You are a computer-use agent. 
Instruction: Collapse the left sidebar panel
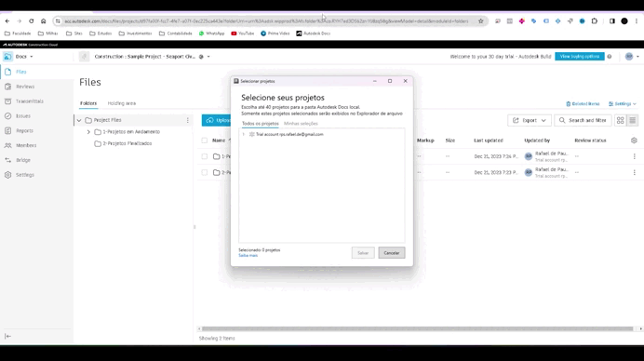pos(7,336)
